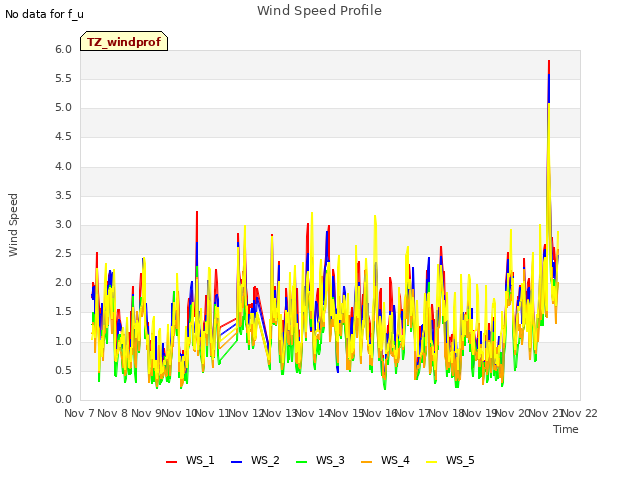640x480 pixels.
Task: Toggle the WS_3 legend entry
Action: pyautogui.click(x=320, y=460)
